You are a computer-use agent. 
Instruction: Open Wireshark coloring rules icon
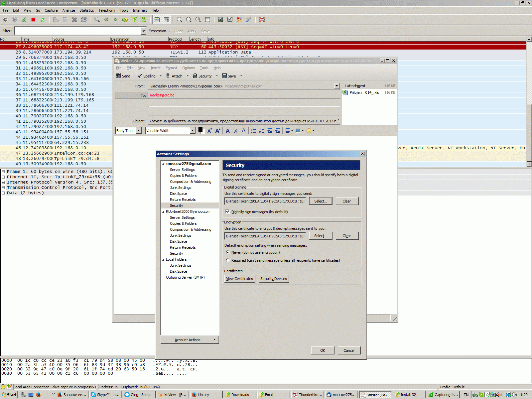239,20
